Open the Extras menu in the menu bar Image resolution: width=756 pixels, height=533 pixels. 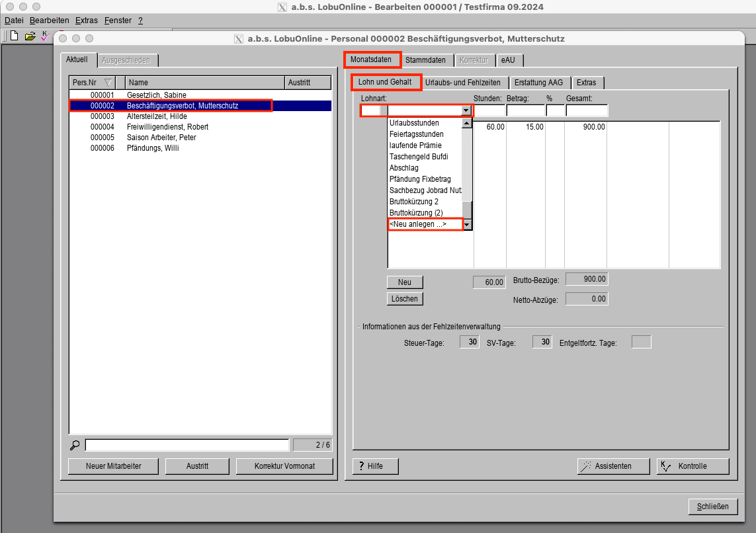click(87, 20)
